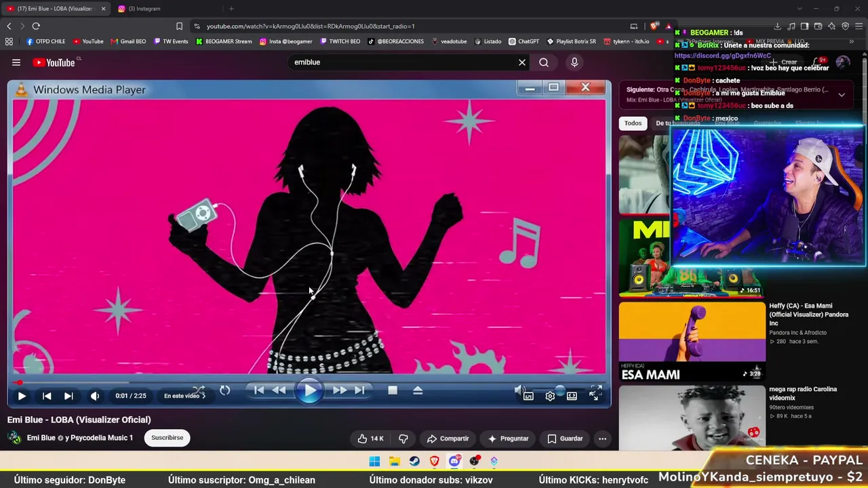
Task: Click the youtube.com address bar URL
Action: (311, 26)
